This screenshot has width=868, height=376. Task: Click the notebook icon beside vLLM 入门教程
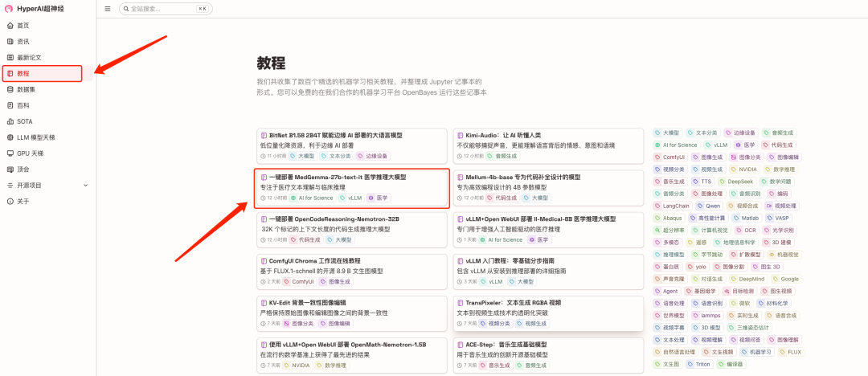coord(460,261)
